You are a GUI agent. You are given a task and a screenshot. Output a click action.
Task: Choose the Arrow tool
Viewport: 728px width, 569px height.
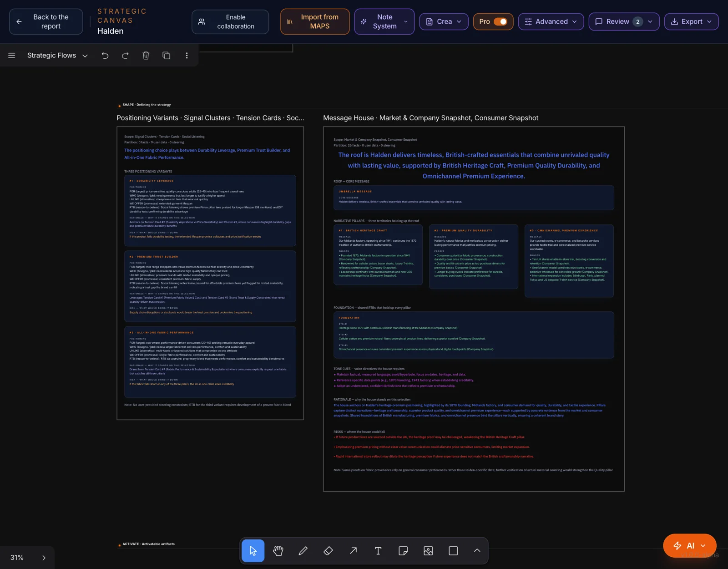(353, 551)
